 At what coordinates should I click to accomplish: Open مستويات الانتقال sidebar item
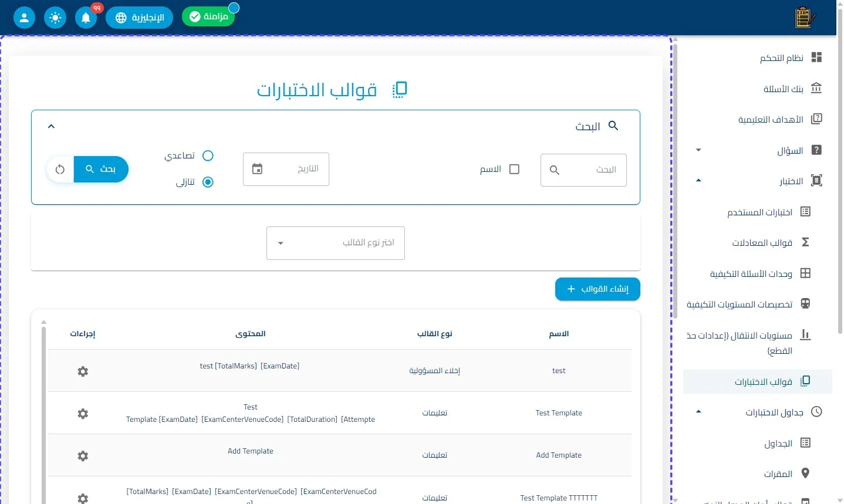click(x=758, y=343)
